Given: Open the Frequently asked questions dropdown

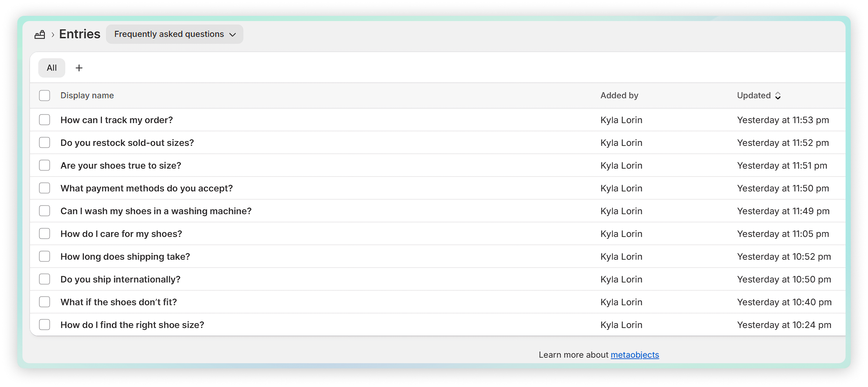Looking at the screenshot, I should coord(175,34).
